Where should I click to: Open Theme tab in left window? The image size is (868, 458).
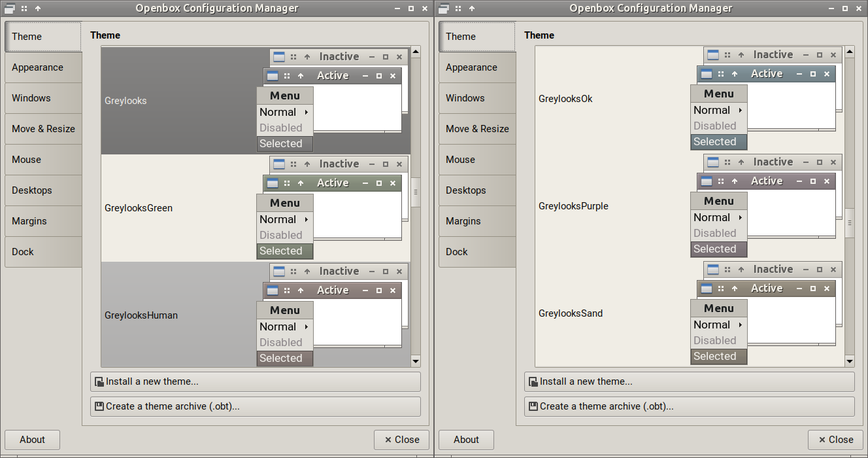[x=43, y=37]
